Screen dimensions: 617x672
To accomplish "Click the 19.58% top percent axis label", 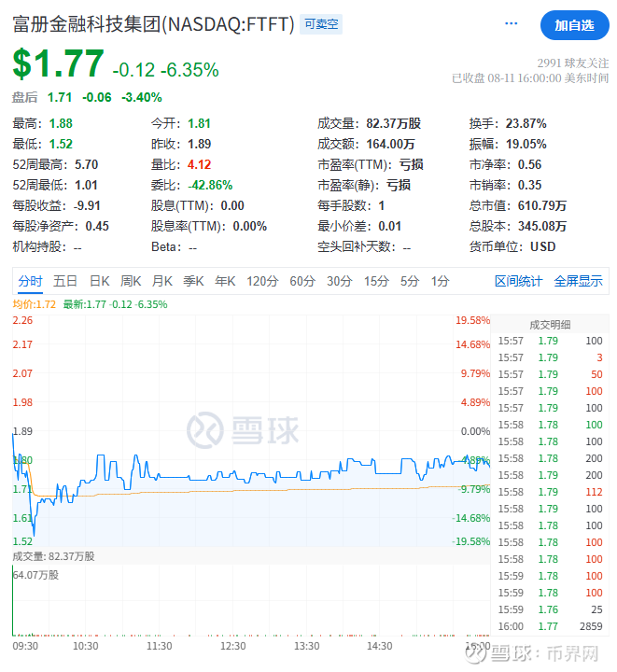I will pos(472,320).
